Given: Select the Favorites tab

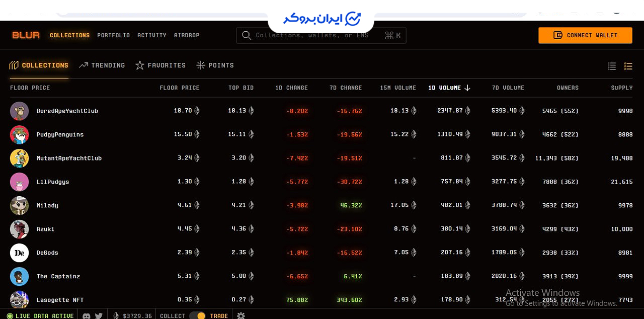Looking at the screenshot, I should (160, 65).
